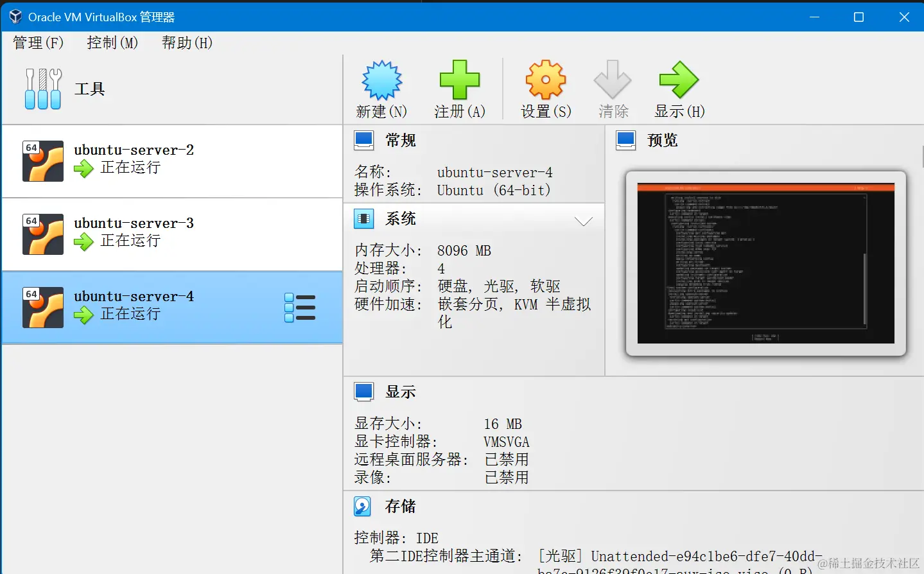Click the Tools (工具) label
The width and height of the screenshot is (924, 574).
click(90, 89)
